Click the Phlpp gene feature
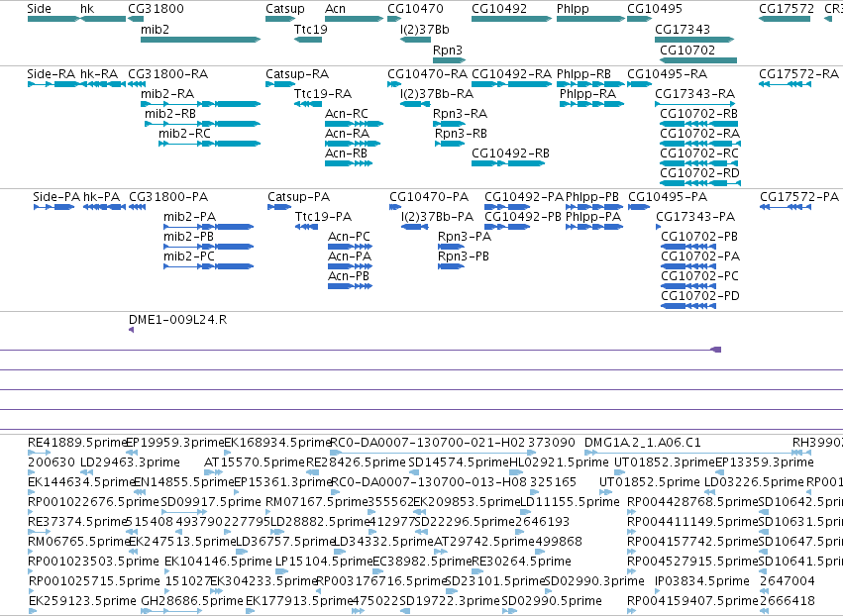 590,19
